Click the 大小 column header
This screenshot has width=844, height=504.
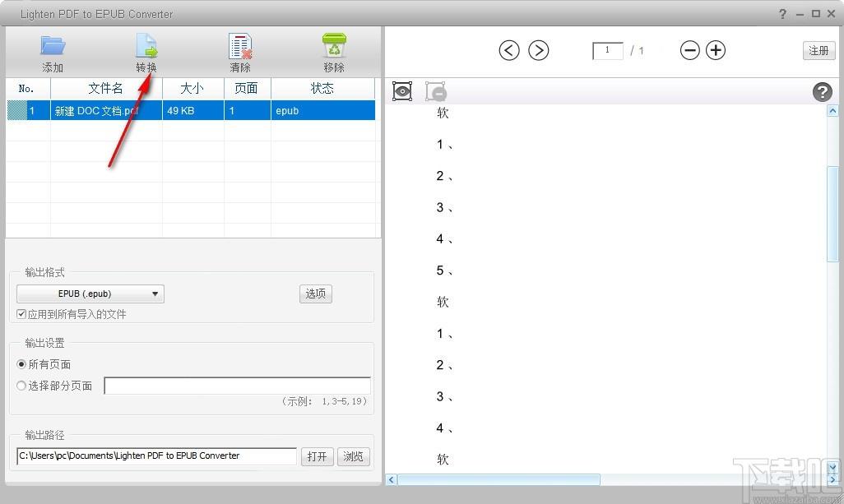(x=192, y=89)
